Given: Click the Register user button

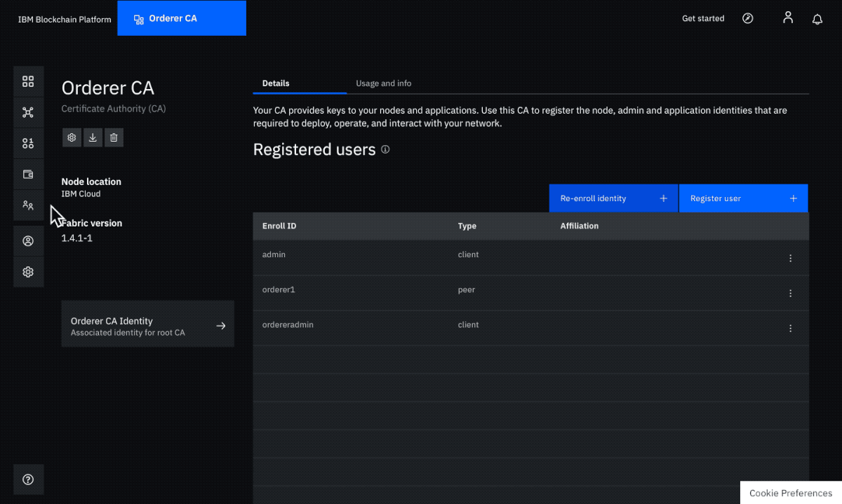Looking at the screenshot, I should click(x=744, y=198).
